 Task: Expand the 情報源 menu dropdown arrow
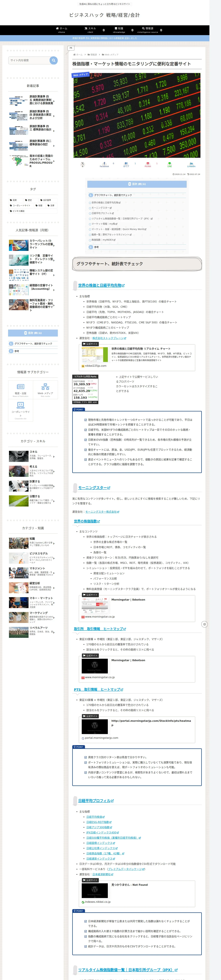(161, 30)
